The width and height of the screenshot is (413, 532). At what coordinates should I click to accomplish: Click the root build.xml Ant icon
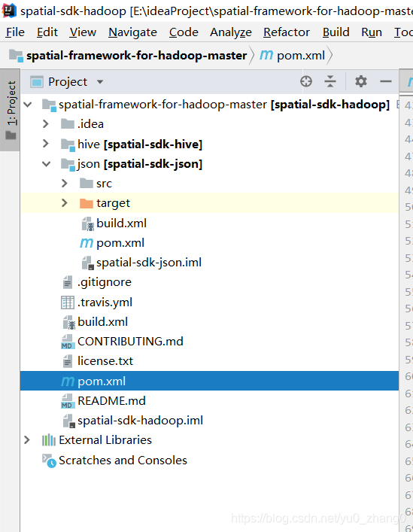(69, 322)
